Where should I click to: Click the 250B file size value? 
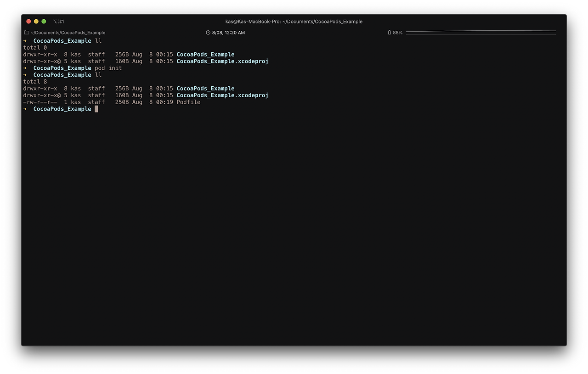pyautogui.click(x=122, y=102)
